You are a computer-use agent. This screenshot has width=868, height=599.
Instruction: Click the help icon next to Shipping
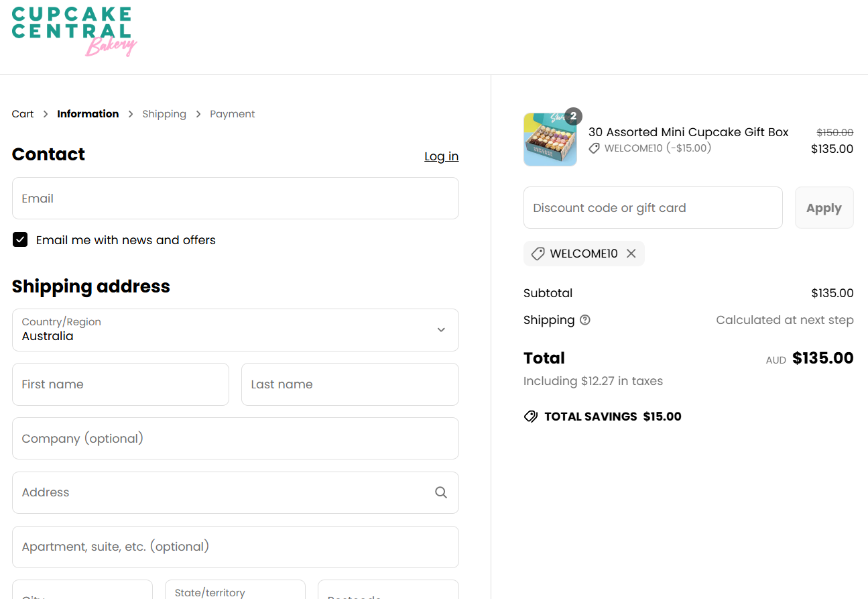pos(585,320)
